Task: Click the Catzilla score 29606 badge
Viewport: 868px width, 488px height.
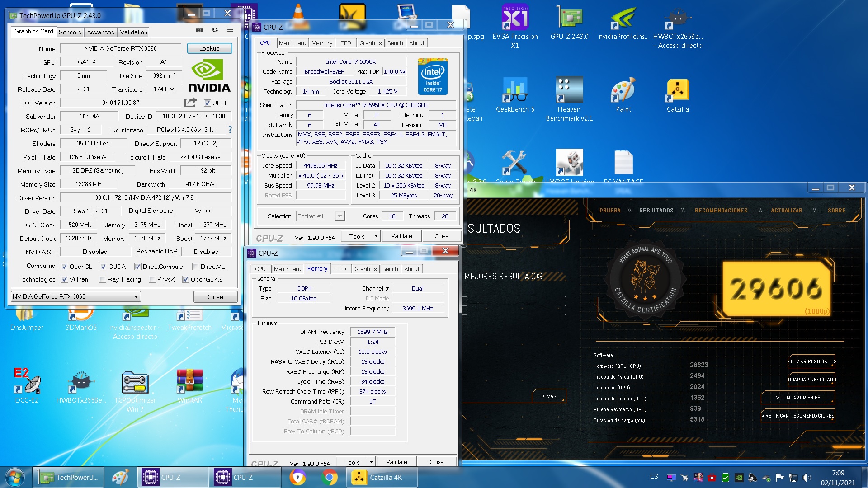Action: click(x=776, y=289)
